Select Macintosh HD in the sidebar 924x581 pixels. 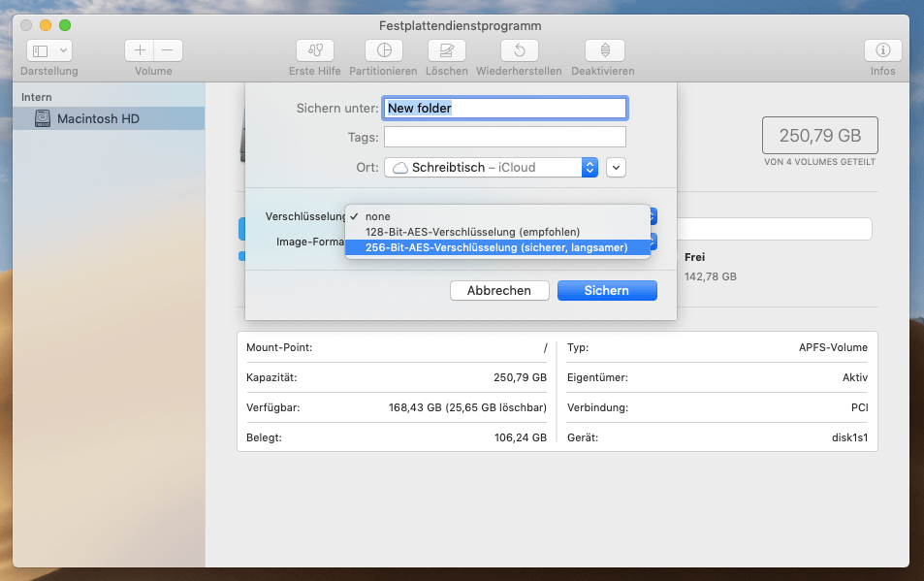point(98,118)
